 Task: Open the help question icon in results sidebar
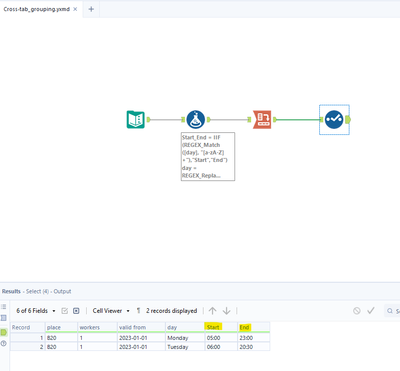click(4, 343)
